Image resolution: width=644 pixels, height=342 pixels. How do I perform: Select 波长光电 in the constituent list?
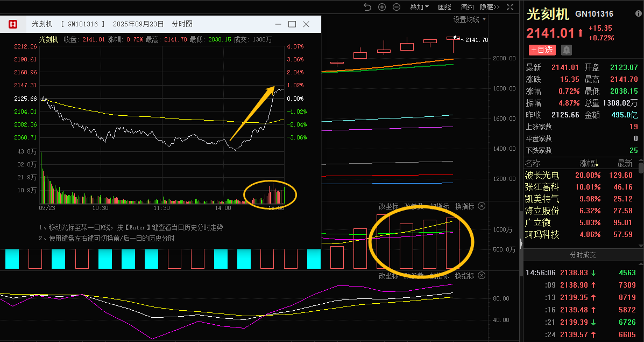pyautogui.click(x=542, y=176)
